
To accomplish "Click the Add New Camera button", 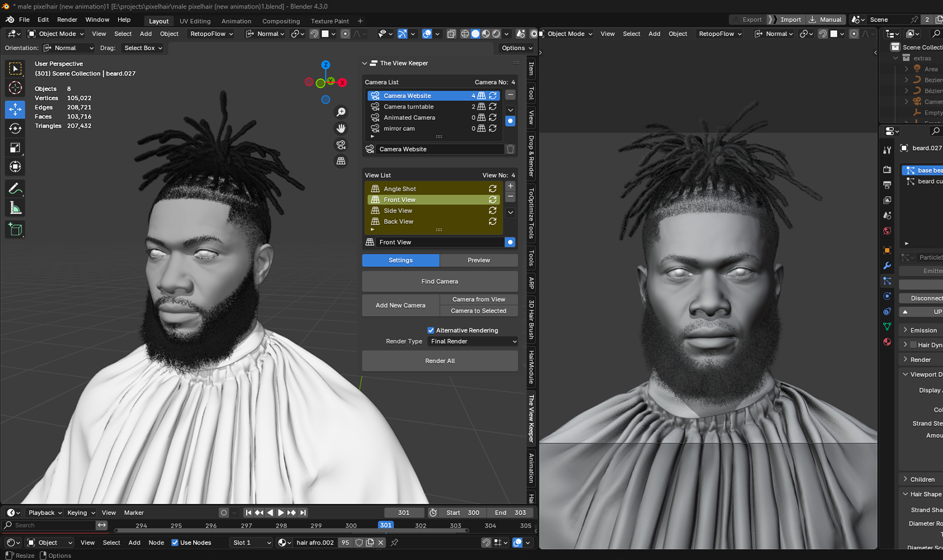I will (x=400, y=305).
